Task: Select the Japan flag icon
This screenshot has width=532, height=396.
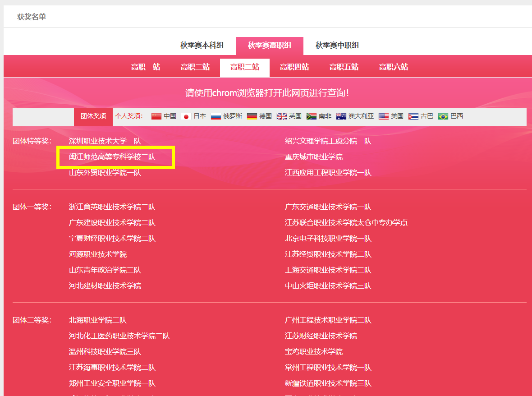Action: [x=186, y=116]
